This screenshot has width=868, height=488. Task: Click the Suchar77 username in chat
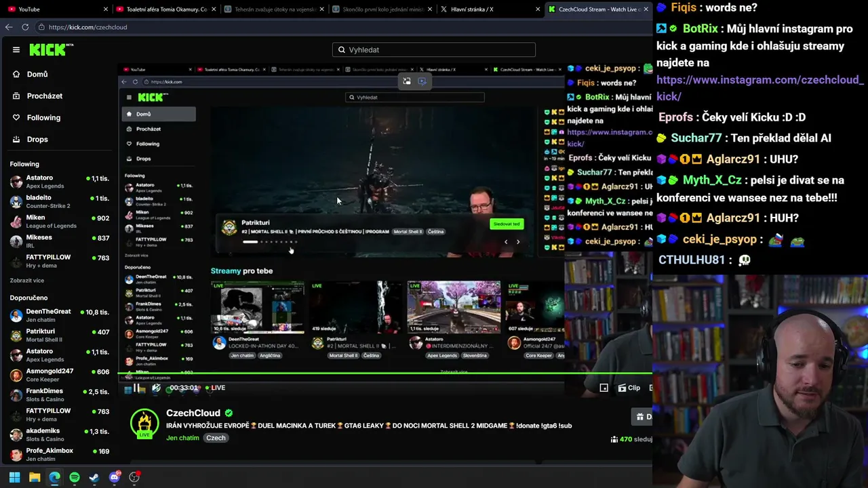696,138
